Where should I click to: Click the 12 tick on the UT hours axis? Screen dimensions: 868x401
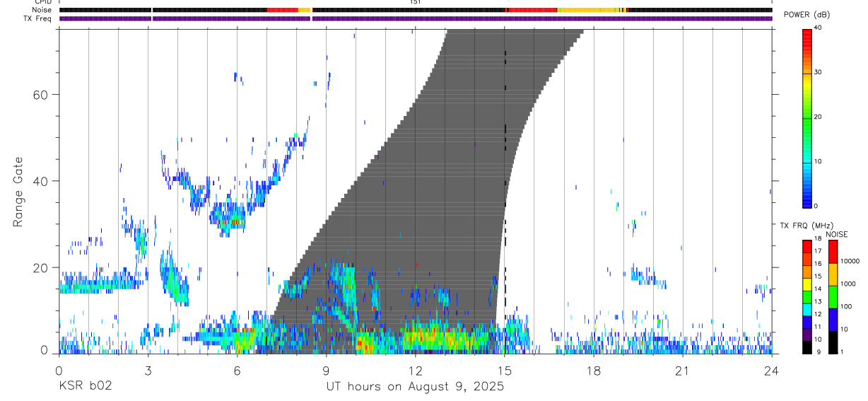coord(416,370)
